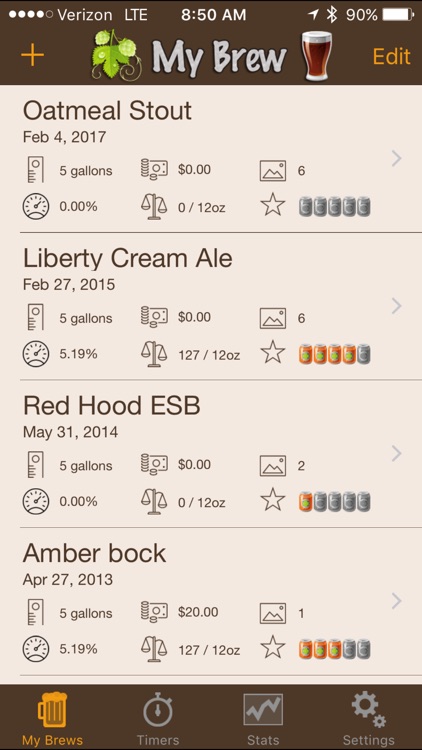Image resolution: width=422 pixels, height=750 pixels.
Task: Expand Oatmeal Stout details chevron
Action: coord(396,158)
